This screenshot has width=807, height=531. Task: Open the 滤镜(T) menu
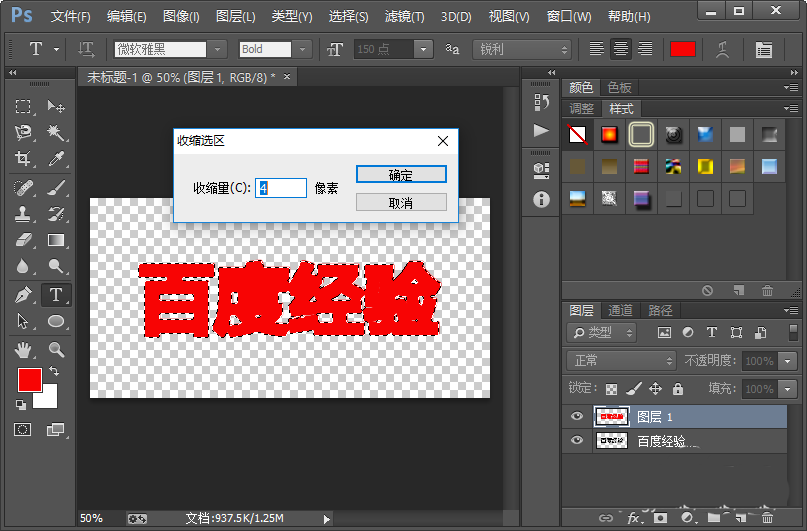(x=405, y=16)
